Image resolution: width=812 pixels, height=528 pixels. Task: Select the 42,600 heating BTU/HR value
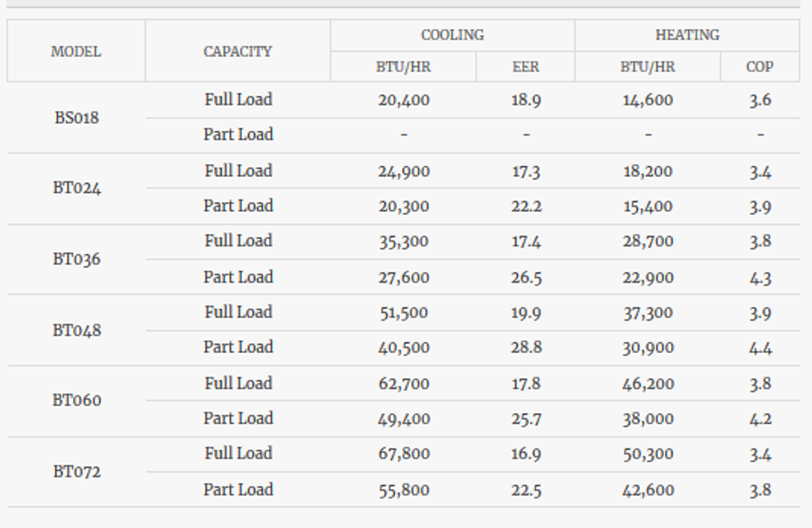648,490
